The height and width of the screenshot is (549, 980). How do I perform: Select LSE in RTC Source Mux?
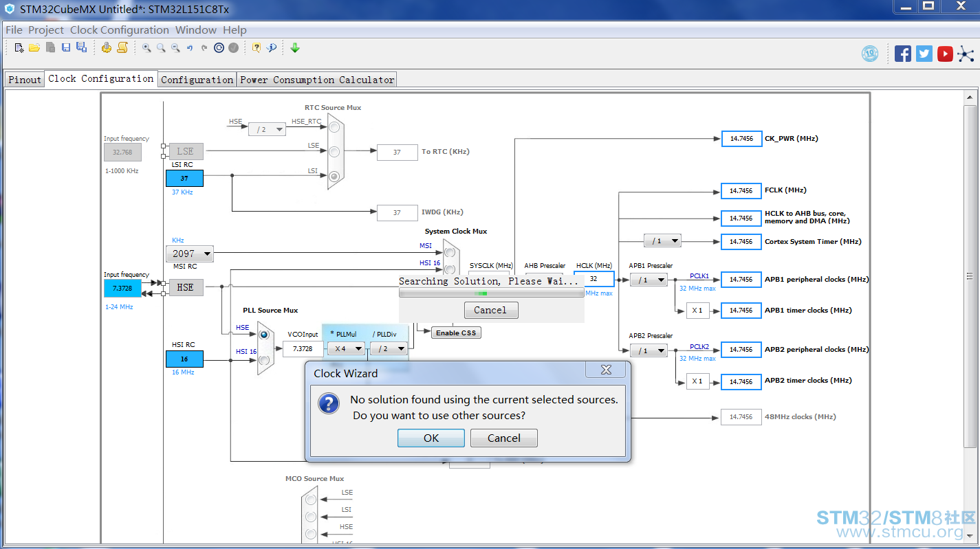click(334, 151)
